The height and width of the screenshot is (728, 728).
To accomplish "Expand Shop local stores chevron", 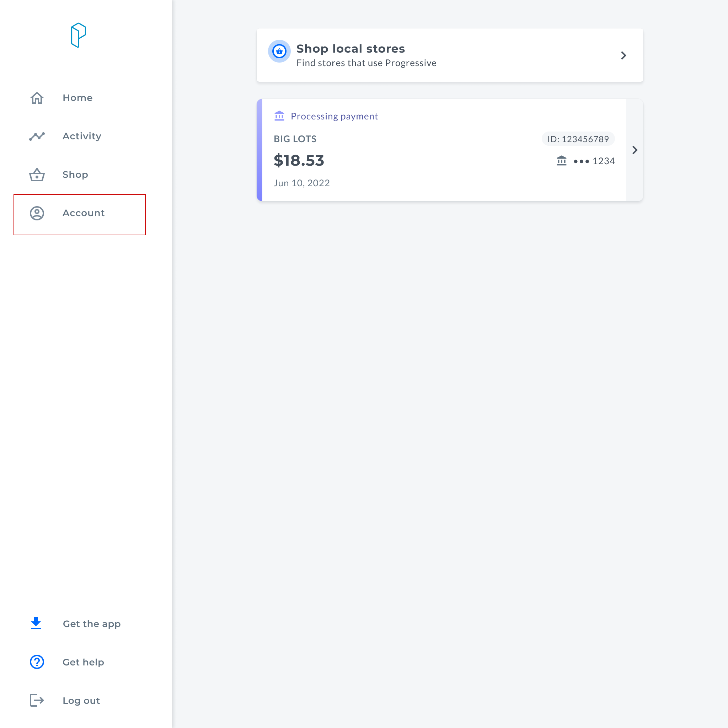I will [x=623, y=56].
